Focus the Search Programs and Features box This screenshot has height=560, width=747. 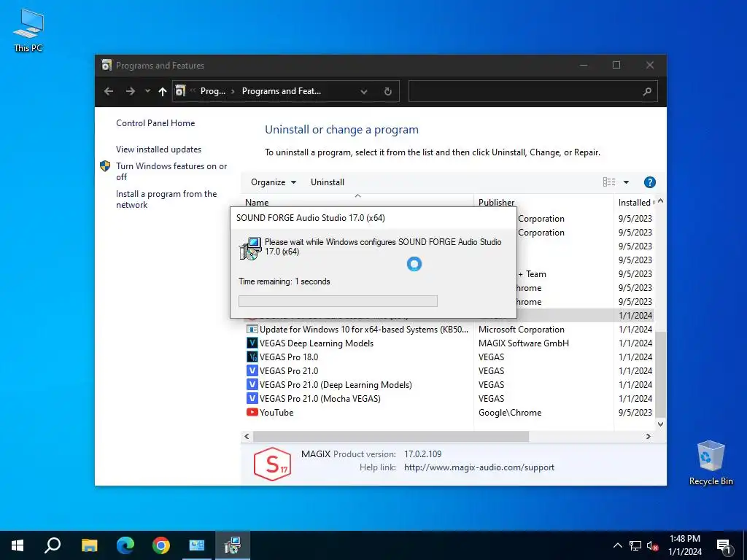click(533, 91)
